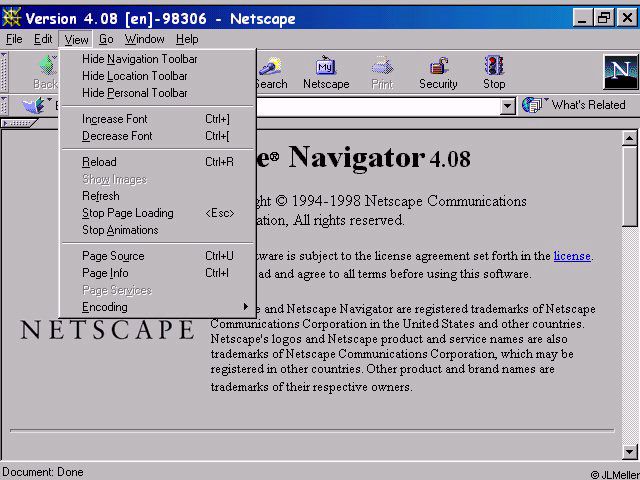Click the scrollbar up arrow
This screenshot has height=480, width=640.
[630, 138]
